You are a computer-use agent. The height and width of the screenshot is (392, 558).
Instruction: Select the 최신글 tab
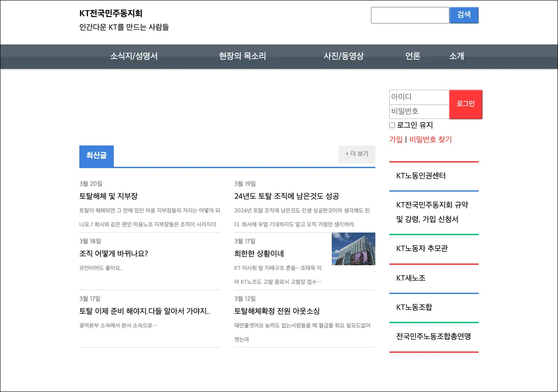(x=96, y=155)
